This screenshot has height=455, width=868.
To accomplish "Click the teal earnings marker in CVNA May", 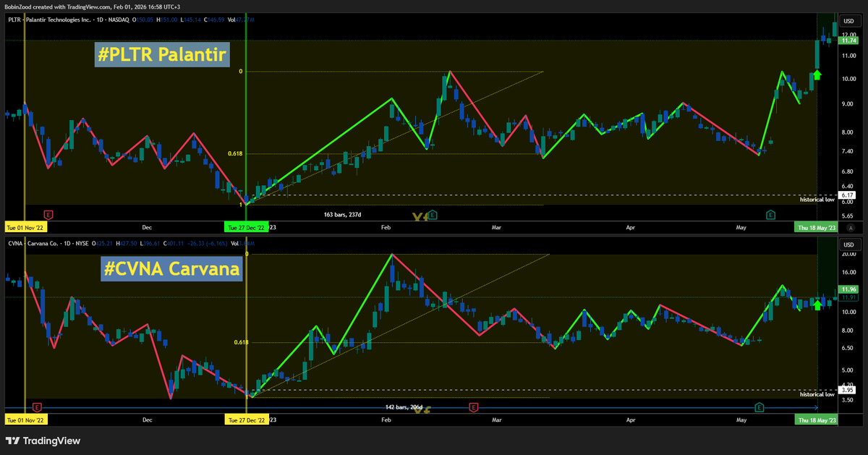I will coord(760,407).
